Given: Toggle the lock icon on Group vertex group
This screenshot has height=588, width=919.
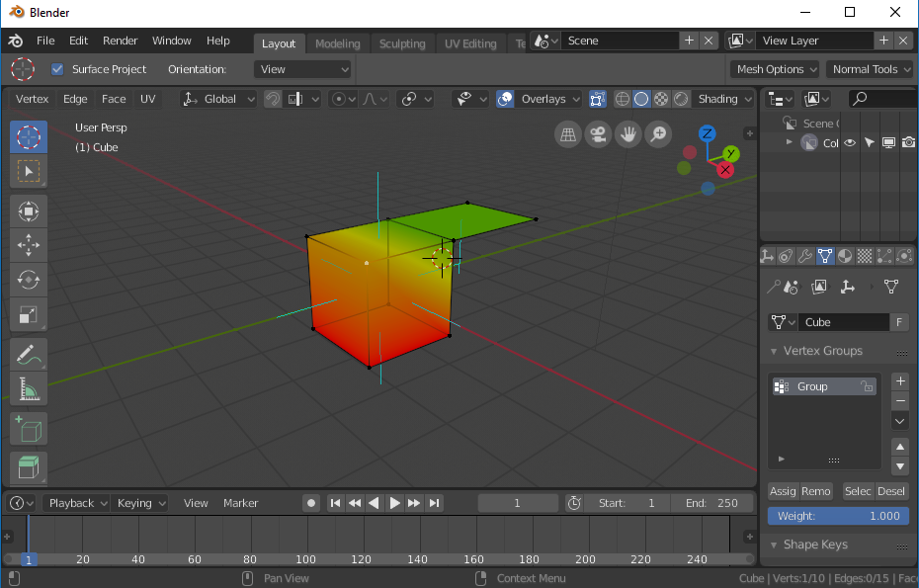Looking at the screenshot, I should 867,386.
